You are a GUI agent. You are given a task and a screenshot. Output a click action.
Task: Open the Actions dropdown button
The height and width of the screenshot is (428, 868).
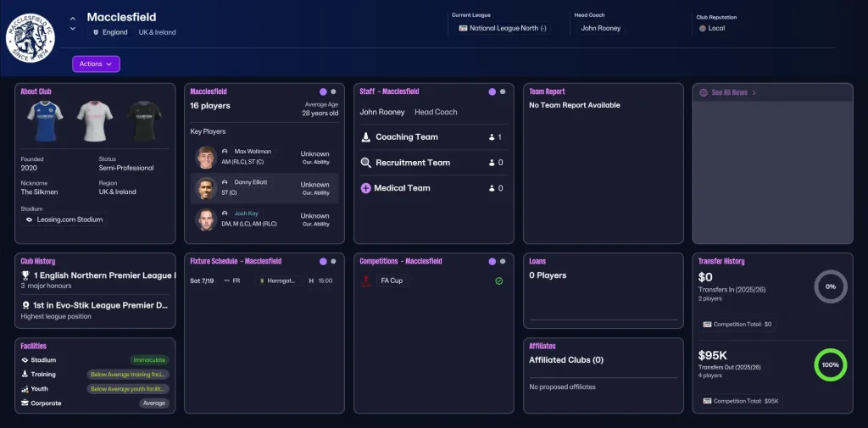click(96, 64)
